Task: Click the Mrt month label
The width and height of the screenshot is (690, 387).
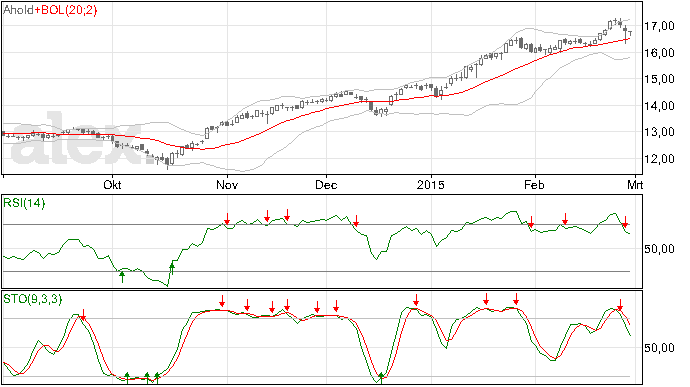Action: (635, 184)
